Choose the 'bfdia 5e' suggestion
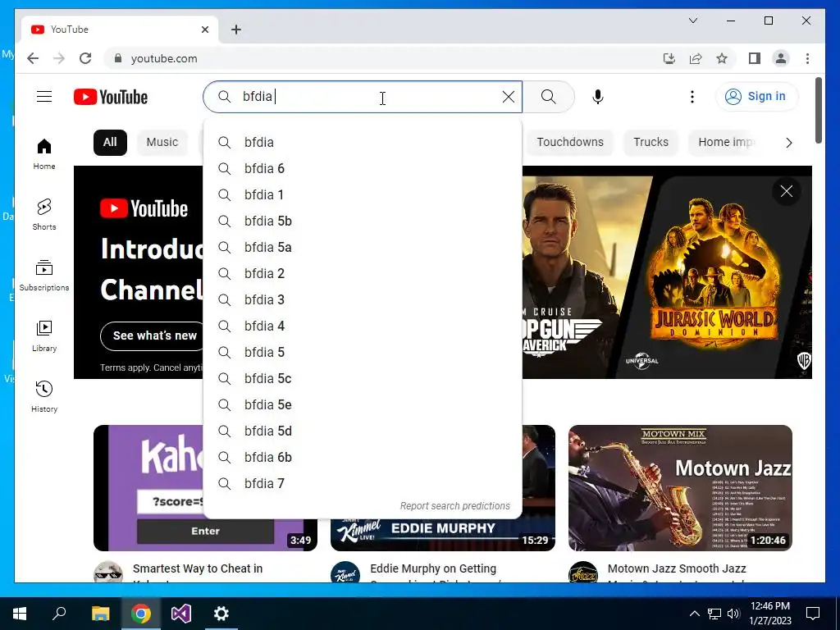The image size is (840, 630). [363, 405]
